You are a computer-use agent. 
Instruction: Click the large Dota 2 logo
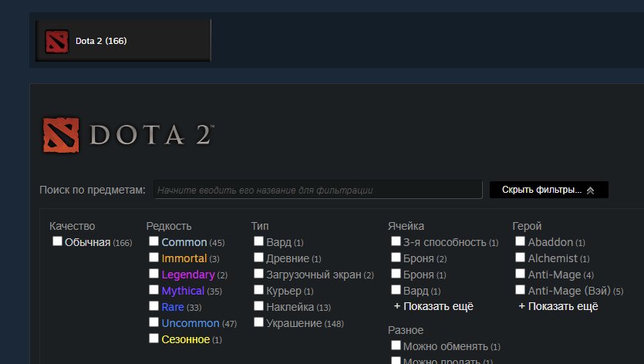(128, 134)
